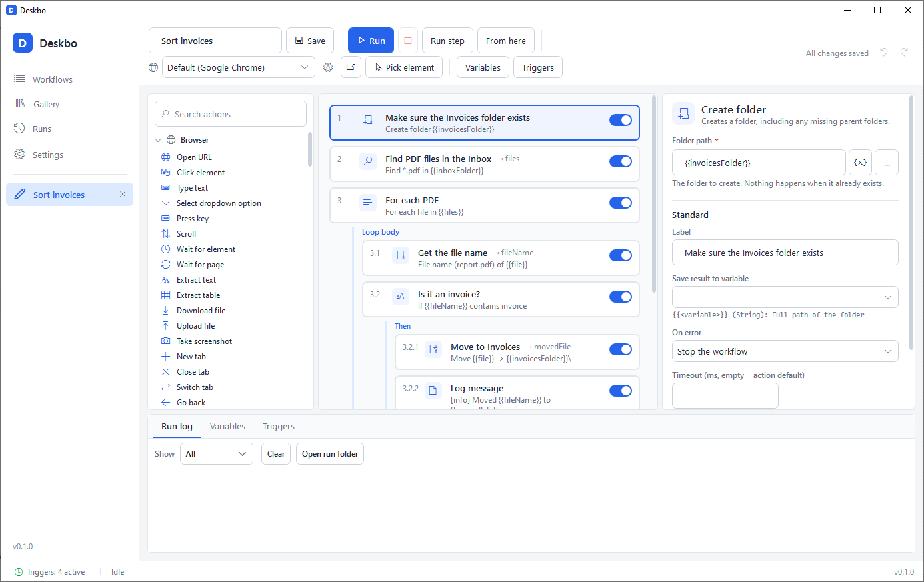Close the Sort invoices sidebar tab
Screen dimensions: 924x582
point(123,194)
